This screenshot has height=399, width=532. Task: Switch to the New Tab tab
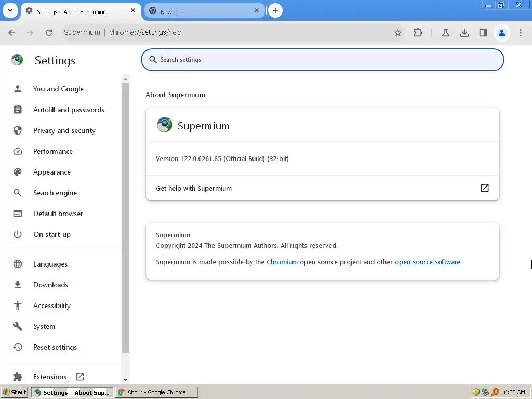point(204,11)
